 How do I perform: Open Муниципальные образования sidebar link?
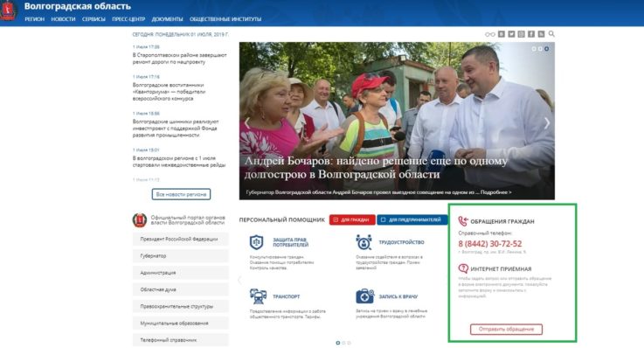pyautogui.click(x=180, y=323)
